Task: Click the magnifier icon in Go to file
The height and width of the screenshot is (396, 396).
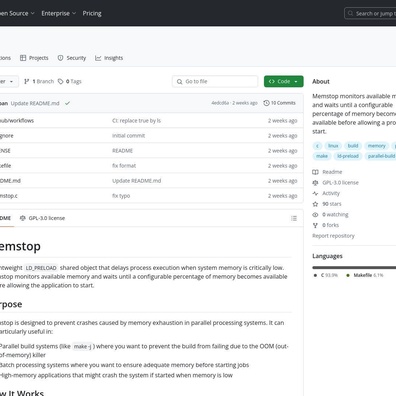Action: [x=180, y=82]
